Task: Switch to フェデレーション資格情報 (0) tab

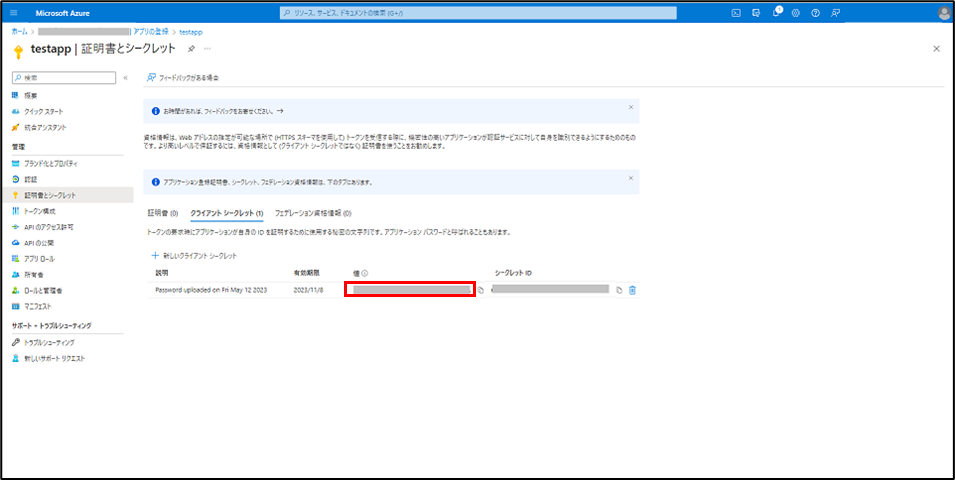Action: [313, 213]
